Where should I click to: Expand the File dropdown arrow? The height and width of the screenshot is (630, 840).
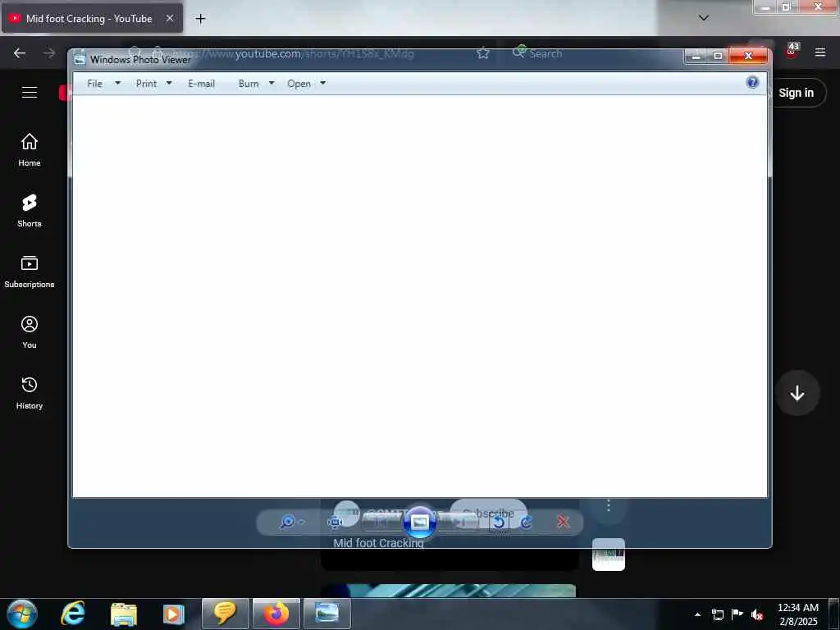point(118,83)
